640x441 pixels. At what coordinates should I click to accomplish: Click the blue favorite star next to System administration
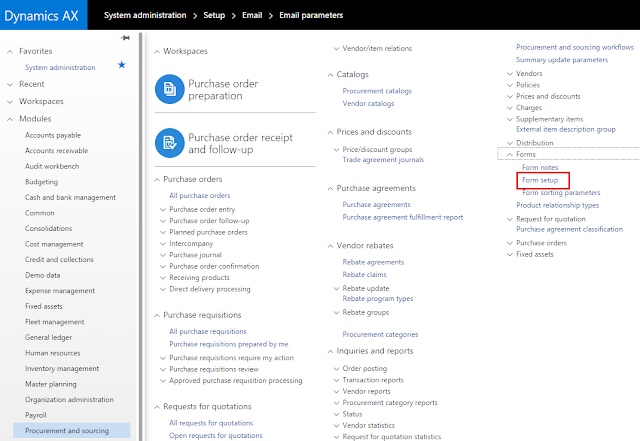pyautogui.click(x=122, y=65)
